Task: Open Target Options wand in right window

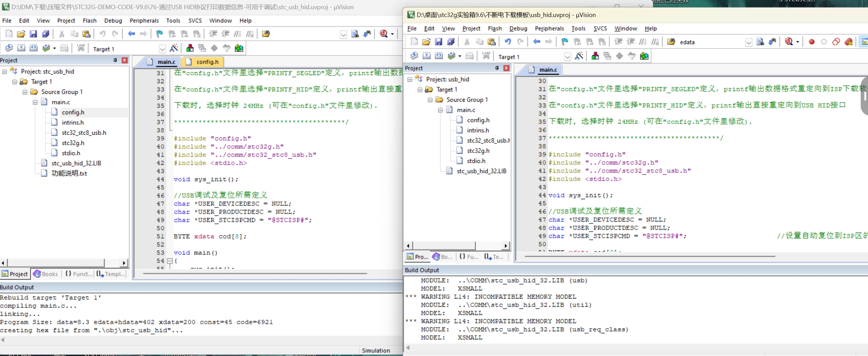Action: tap(579, 56)
